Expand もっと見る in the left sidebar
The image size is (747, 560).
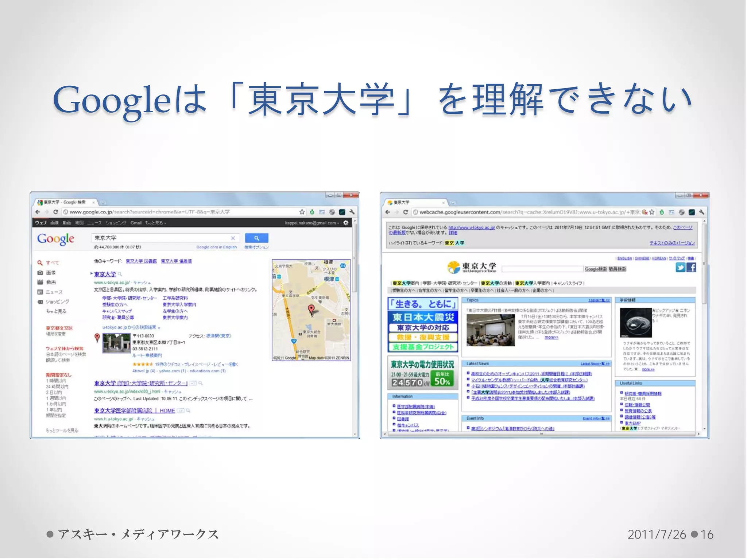[x=56, y=311]
